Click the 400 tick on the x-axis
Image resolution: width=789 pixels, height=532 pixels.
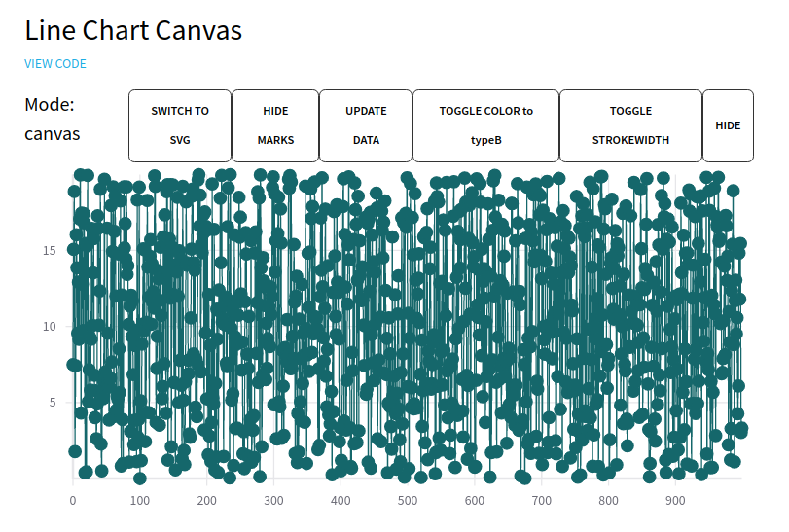coord(341,501)
